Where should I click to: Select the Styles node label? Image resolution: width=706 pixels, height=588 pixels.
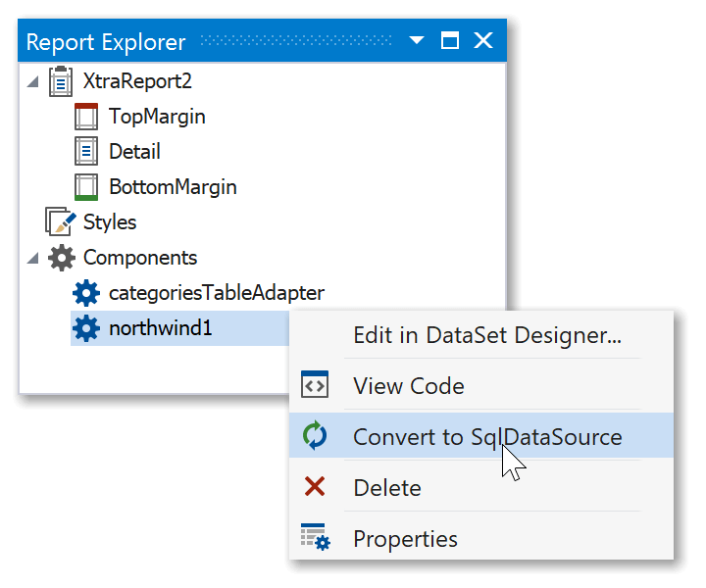[x=110, y=222]
